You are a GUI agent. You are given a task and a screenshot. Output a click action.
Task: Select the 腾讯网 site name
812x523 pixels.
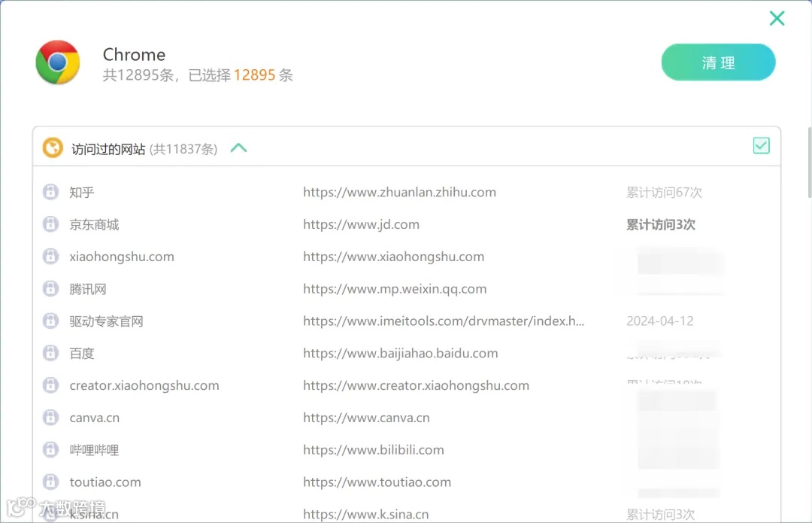(x=88, y=289)
